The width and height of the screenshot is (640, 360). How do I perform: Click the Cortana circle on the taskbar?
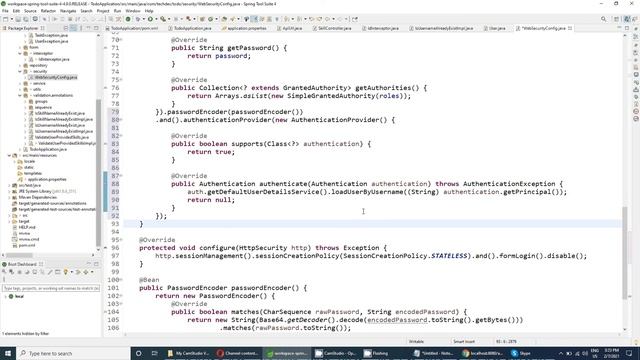pos(138,353)
